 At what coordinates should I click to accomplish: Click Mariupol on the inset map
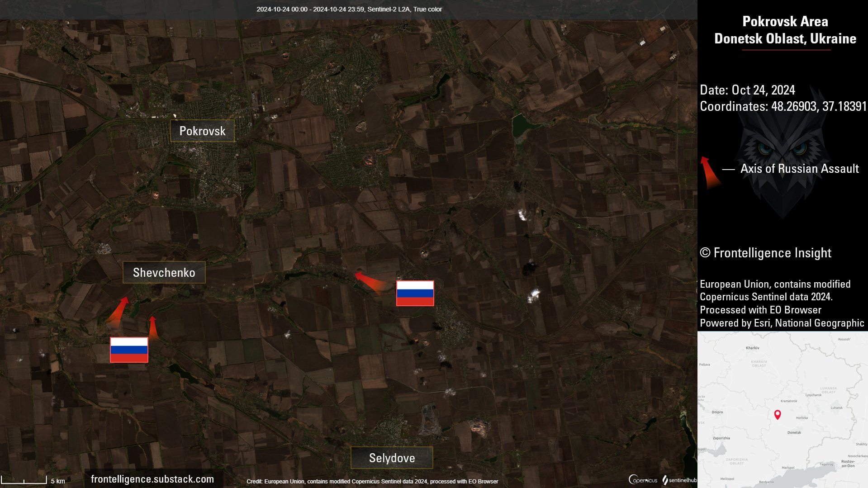(x=788, y=467)
